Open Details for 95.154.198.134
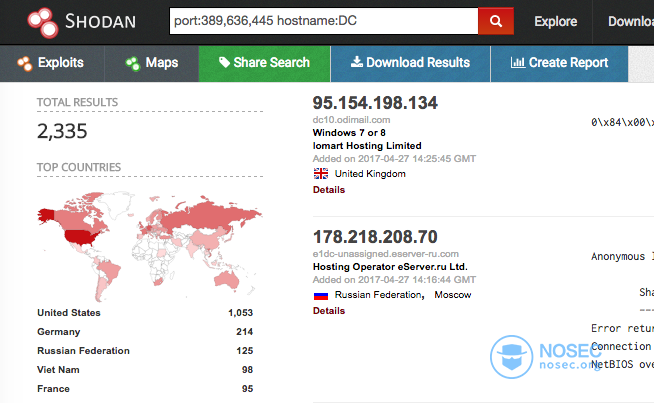This screenshot has height=403, width=654. tap(329, 190)
